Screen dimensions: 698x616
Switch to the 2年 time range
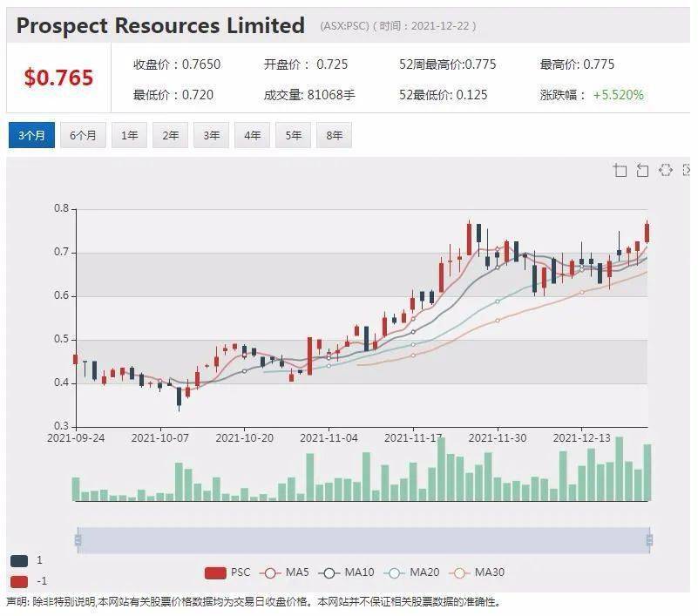tap(170, 135)
